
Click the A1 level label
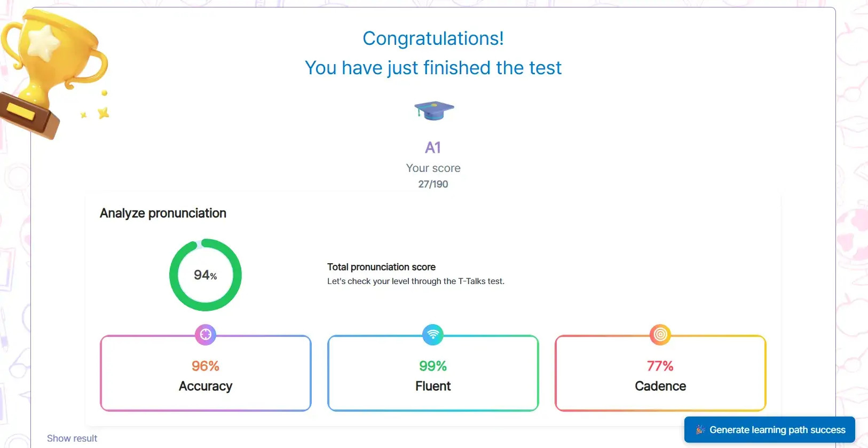433,147
